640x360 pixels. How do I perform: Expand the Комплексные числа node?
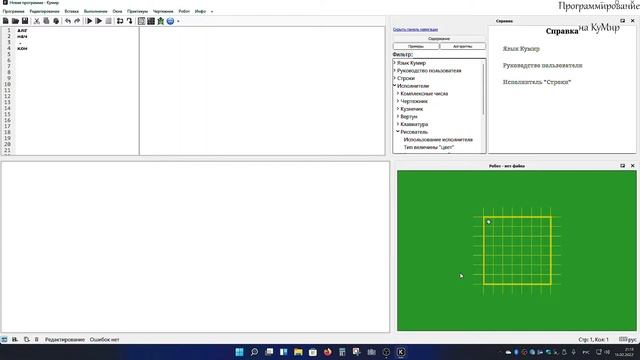[x=398, y=93]
